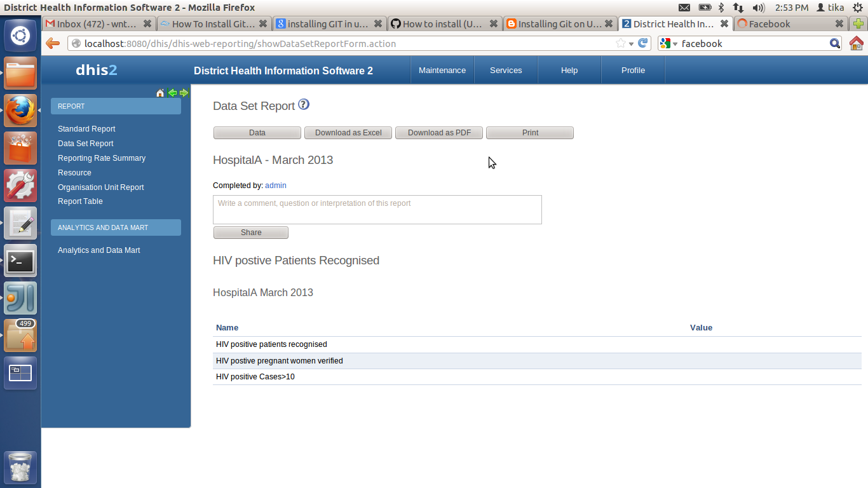Click the report comment text box
Viewport: 868px width, 488px height.
[x=377, y=210]
